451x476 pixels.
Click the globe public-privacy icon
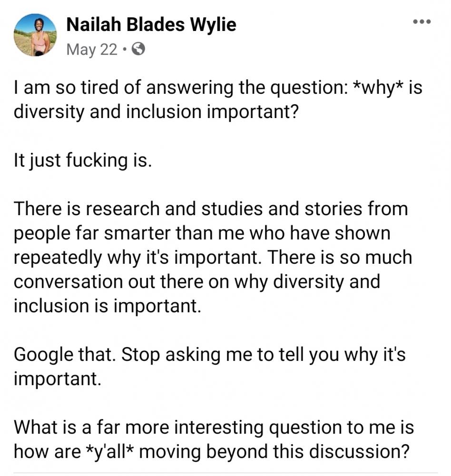(138, 49)
